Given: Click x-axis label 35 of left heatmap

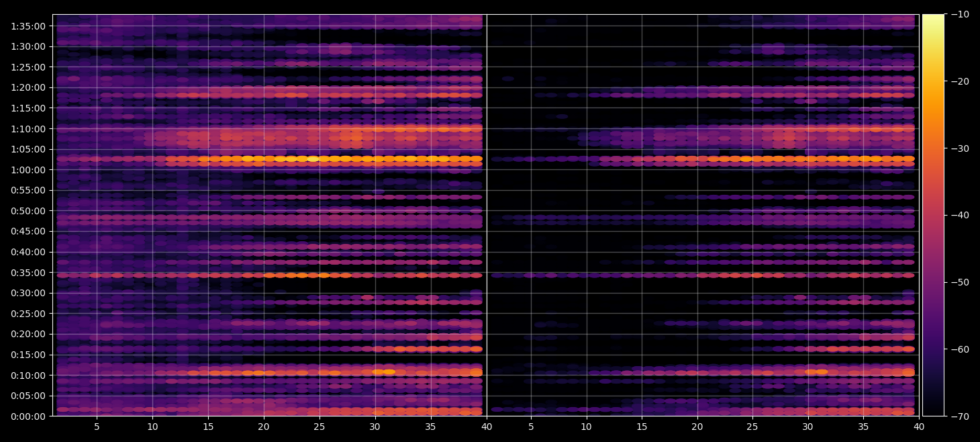Looking at the screenshot, I should [x=431, y=427].
